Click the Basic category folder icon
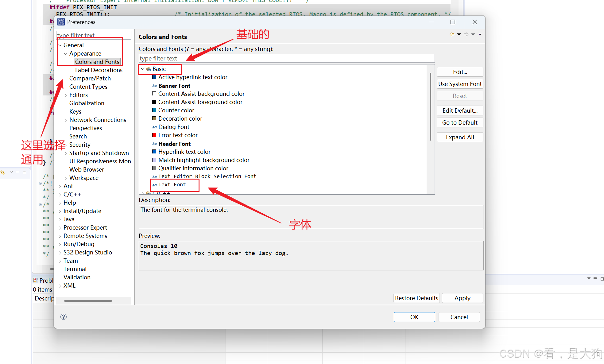604x364 pixels. pos(149,69)
